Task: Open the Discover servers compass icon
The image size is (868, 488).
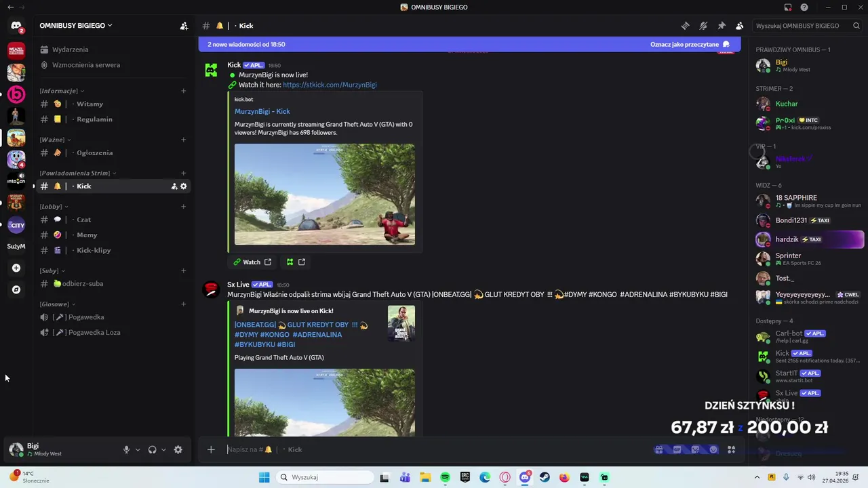Action: point(16,289)
